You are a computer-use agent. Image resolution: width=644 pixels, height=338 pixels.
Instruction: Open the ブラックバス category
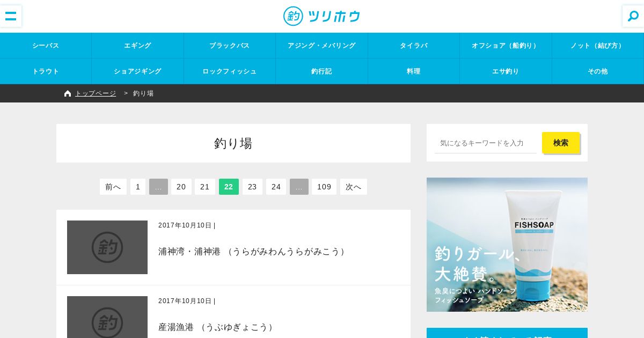230,46
